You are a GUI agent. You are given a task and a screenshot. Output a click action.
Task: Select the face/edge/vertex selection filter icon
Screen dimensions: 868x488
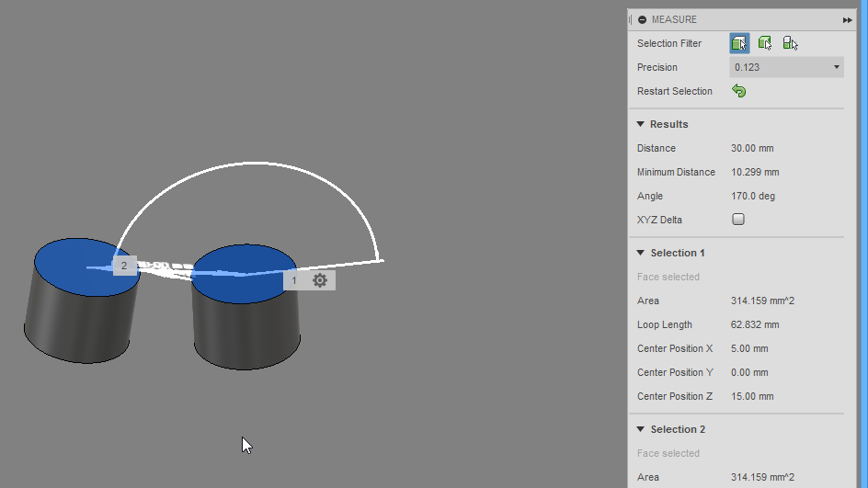739,43
